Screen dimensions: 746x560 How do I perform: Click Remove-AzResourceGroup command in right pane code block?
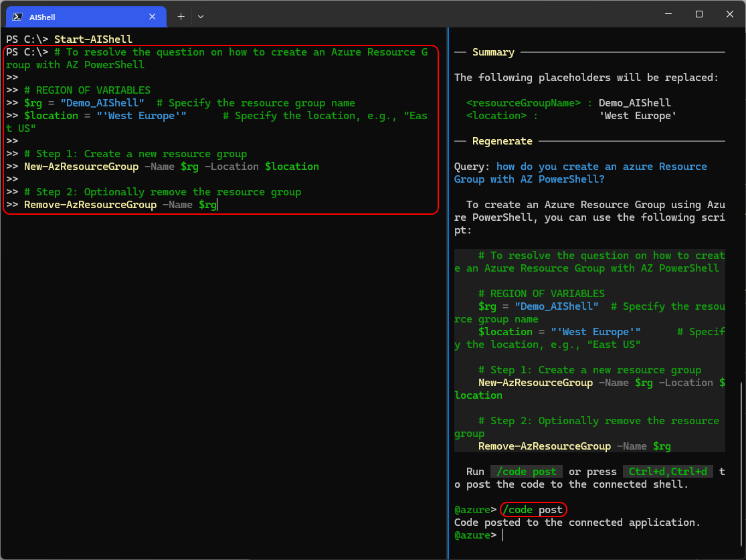tap(545, 446)
